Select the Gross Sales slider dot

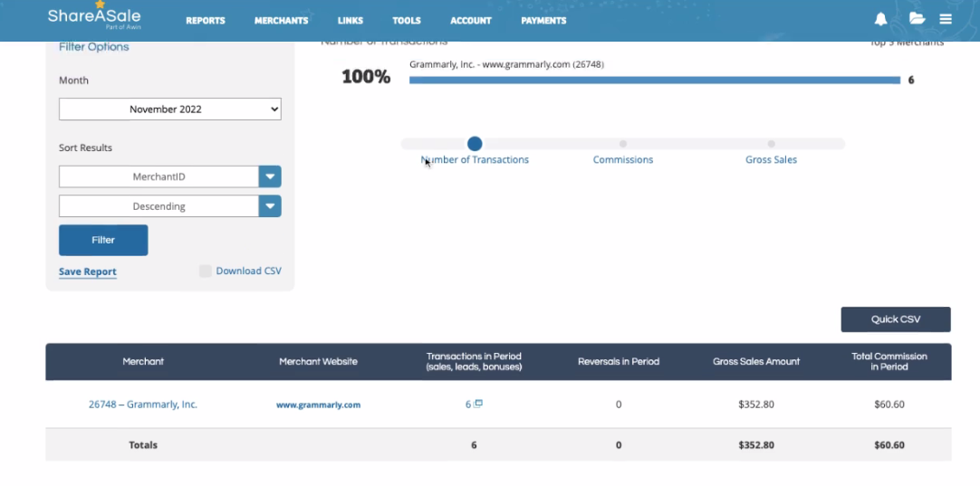click(772, 144)
